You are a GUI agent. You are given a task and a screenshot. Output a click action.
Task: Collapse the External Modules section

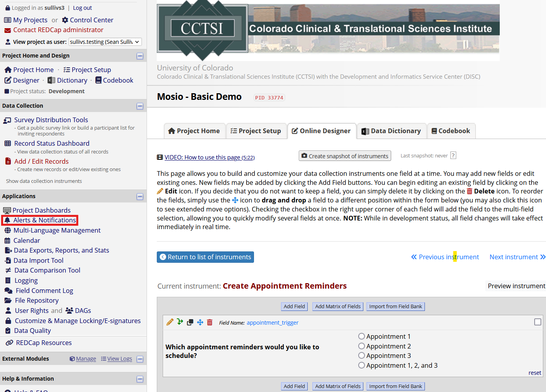[x=140, y=359]
